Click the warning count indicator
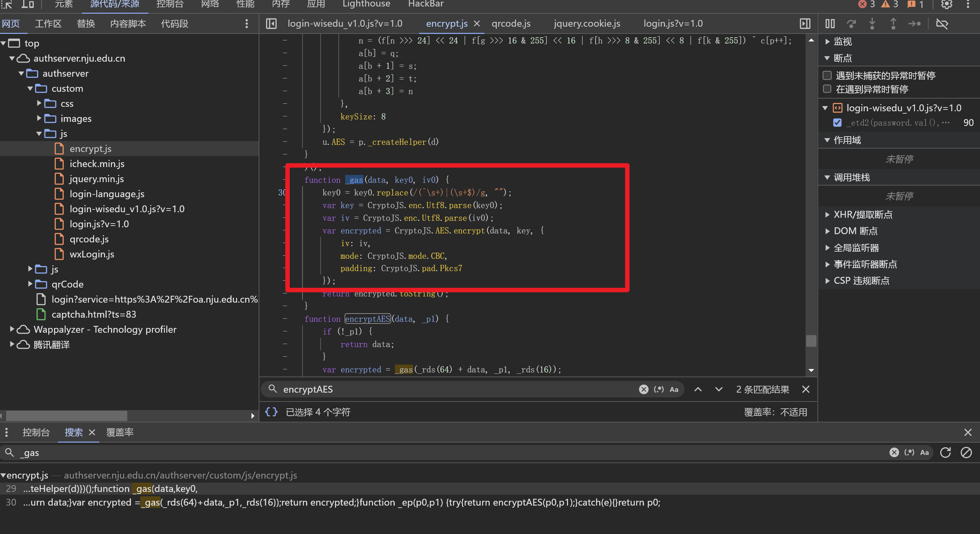This screenshot has height=534, width=980. 889,4
